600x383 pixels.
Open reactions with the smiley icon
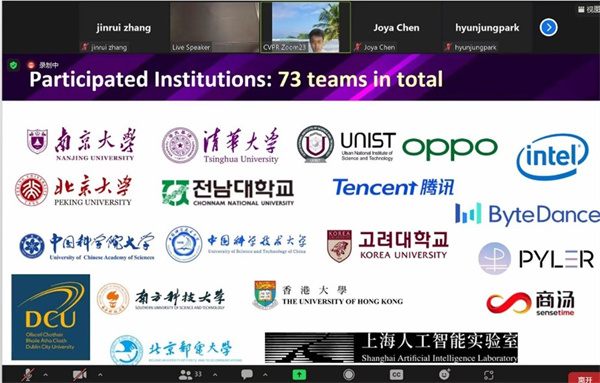point(444,374)
